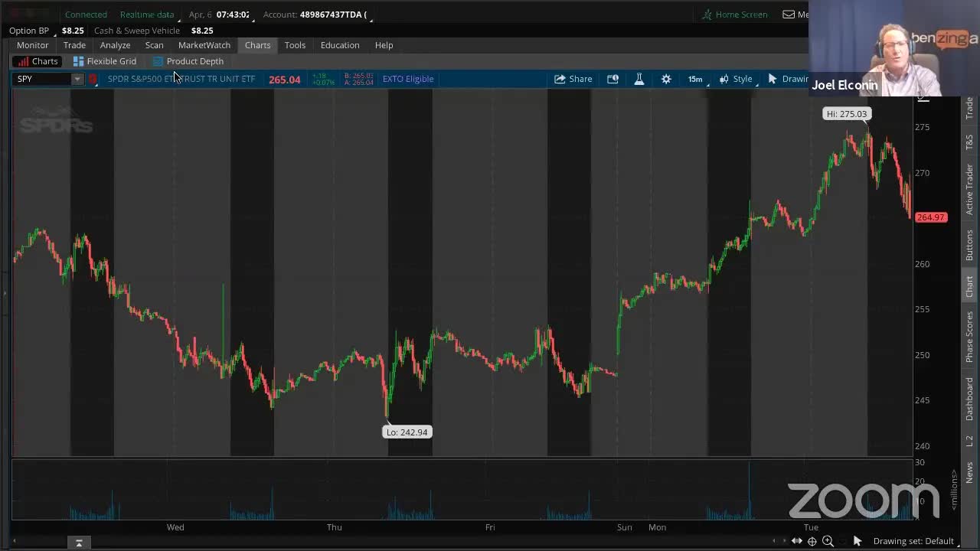Open News sidebar panel

coord(969,472)
